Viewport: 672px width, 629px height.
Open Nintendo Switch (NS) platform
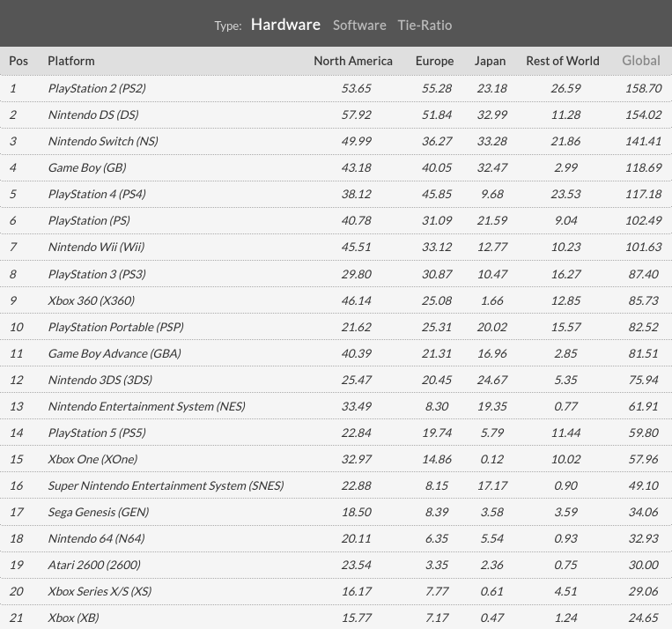pyautogui.click(x=103, y=141)
